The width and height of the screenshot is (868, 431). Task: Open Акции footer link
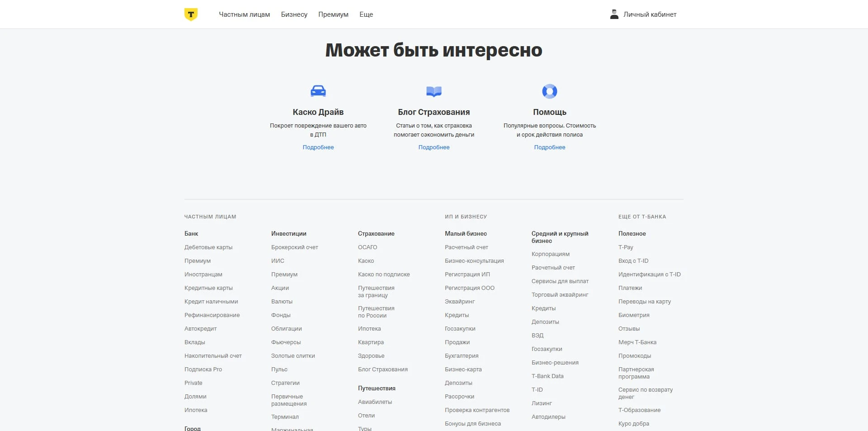[280, 288]
